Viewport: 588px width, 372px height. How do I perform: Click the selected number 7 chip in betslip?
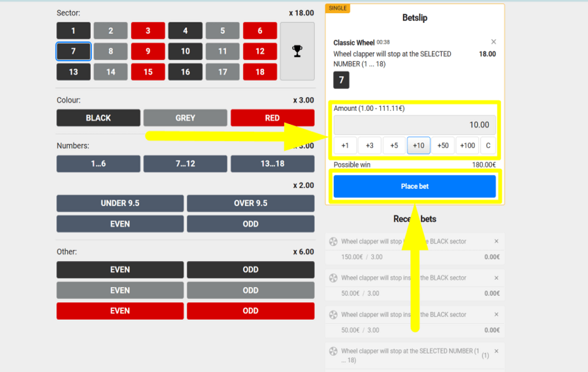click(341, 80)
